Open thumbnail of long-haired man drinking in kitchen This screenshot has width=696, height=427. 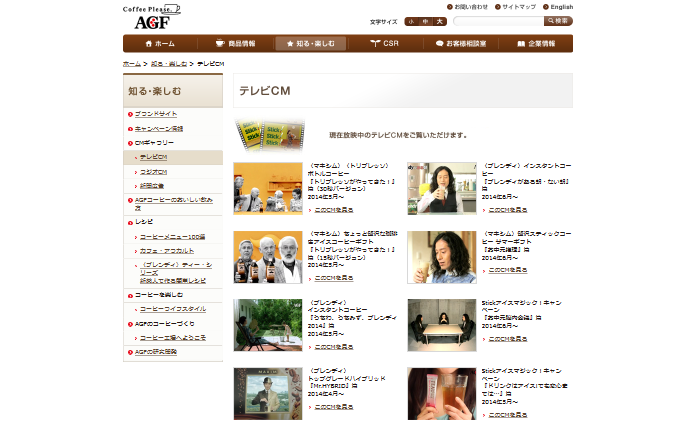click(442, 189)
